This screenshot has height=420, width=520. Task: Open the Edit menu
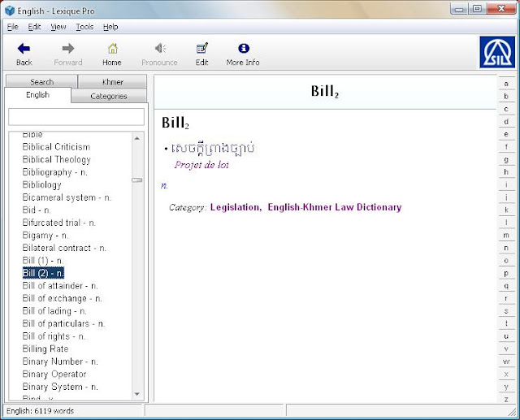[34, 27]
